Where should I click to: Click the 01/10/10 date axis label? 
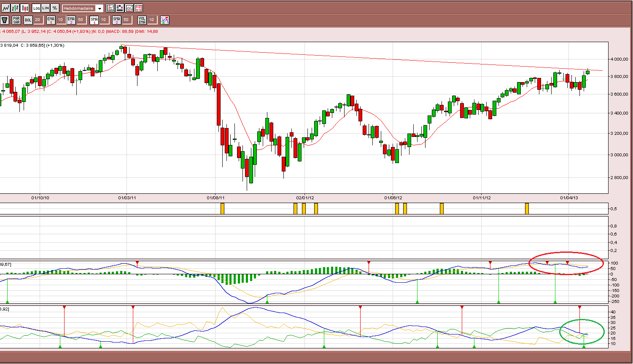click(40, 198)
